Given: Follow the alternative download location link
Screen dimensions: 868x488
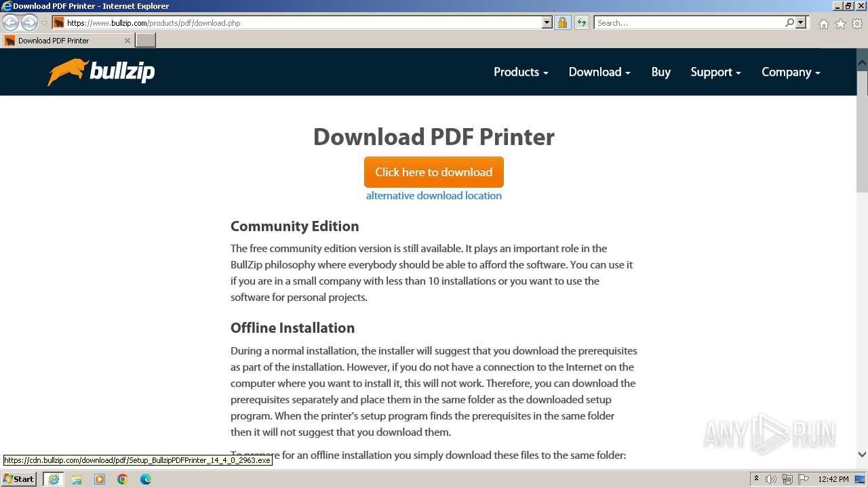Looking at the screenshot, I should click(434, 195).
